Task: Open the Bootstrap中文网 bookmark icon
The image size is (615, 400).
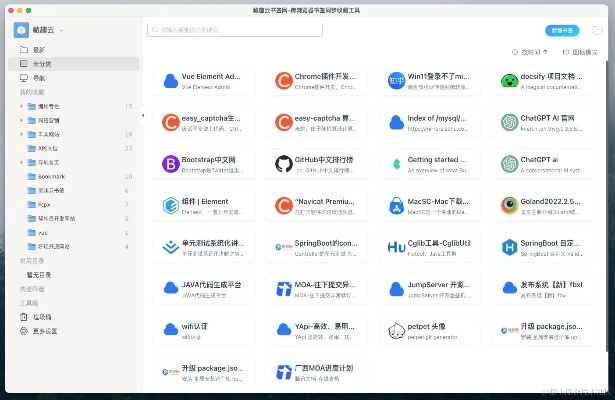Action: click(169, 162)
